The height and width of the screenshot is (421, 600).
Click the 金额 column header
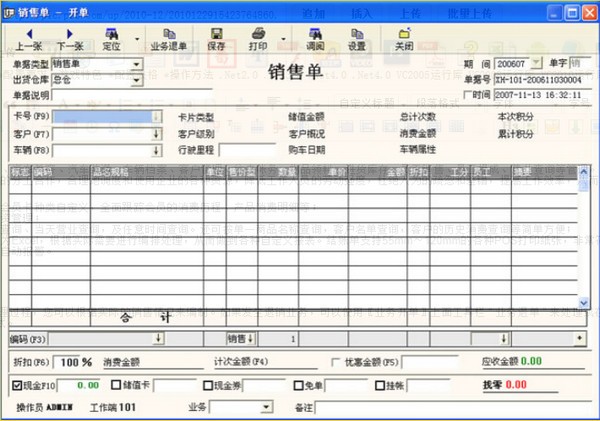coord(378,172)
